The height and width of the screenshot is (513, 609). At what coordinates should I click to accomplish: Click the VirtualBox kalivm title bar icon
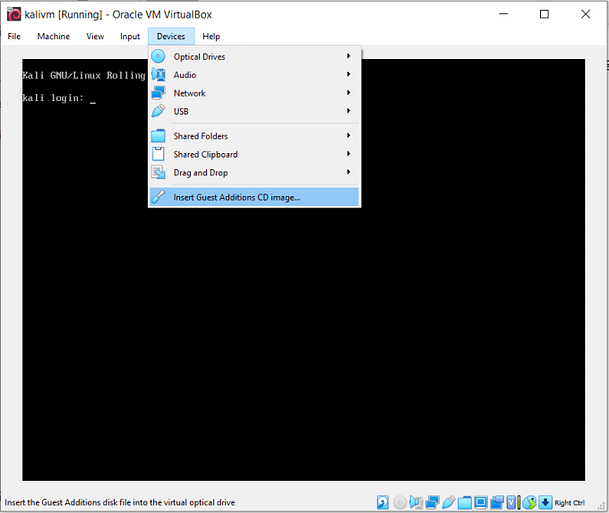coord(14,14)
